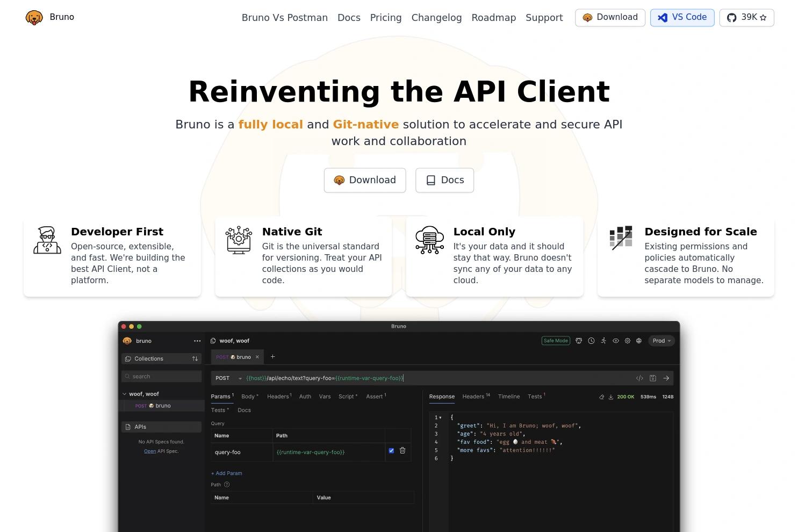Click the dog face icon next to Safe Mode
The width and height of the screenshot is (798, 532).
point(579,341)
